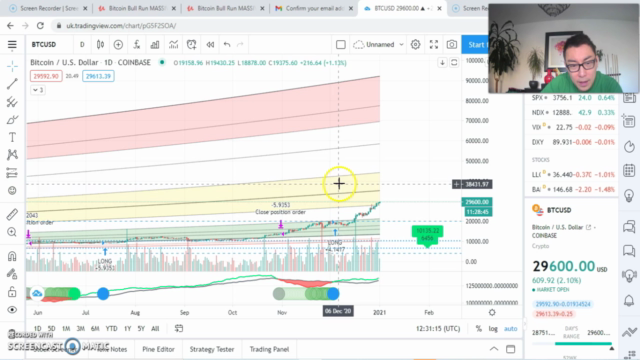Open the prediction and measurement tools
640x360 pixels.
point(12,173)
